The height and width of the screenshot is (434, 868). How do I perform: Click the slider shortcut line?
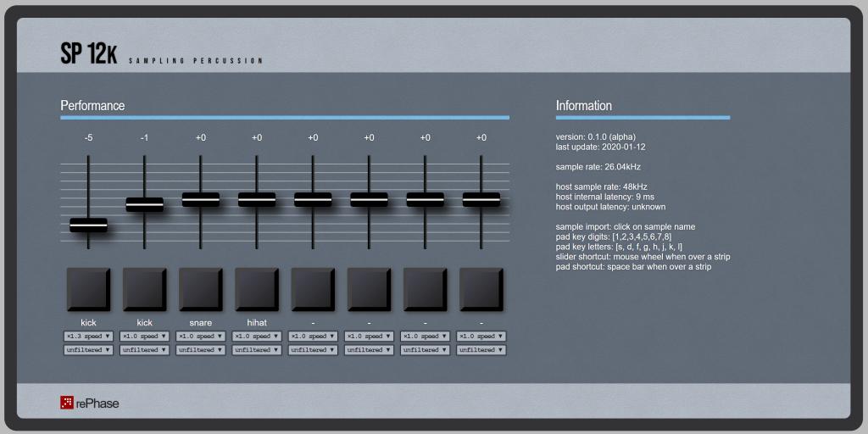pyautogui.click(x=643, y=257)
